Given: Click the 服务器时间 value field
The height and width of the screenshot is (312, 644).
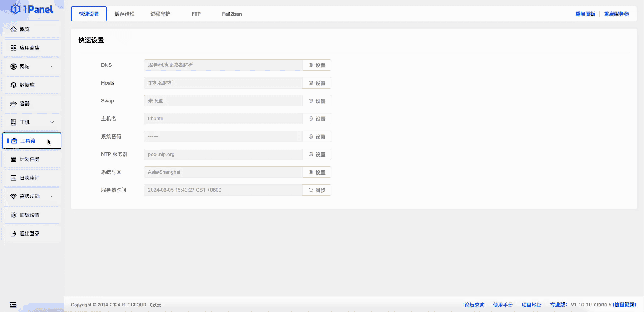Looking at the screenshot, I should (x=223, y=190).
